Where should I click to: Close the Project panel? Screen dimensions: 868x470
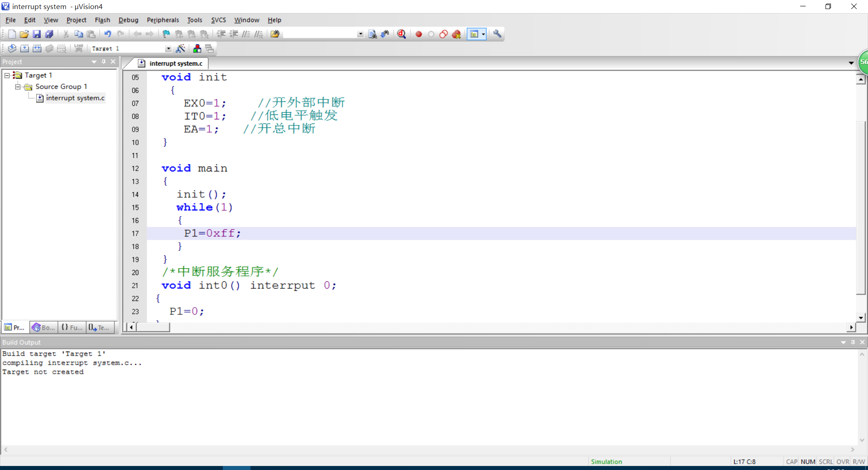(113, 62)
